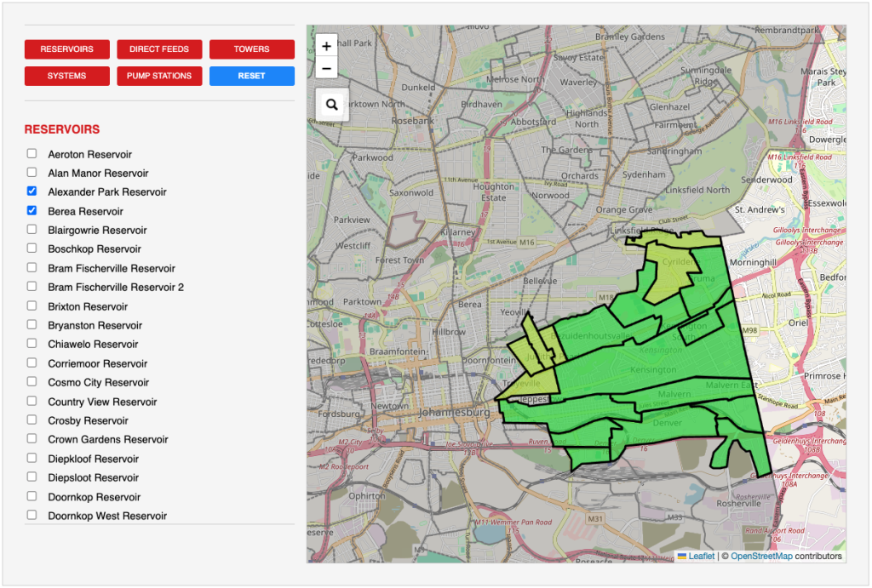
Task: Select the Diepsloot Reservoir checkbox
Action: 32,477
